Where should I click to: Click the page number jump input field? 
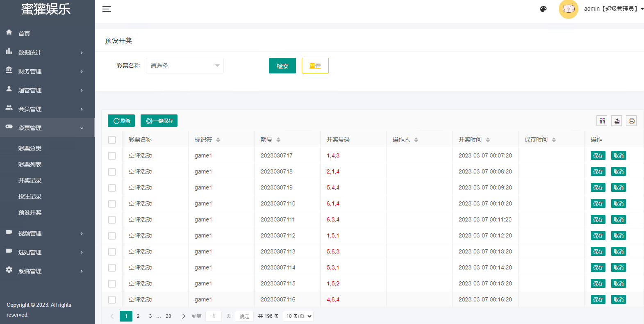[214, 316]
